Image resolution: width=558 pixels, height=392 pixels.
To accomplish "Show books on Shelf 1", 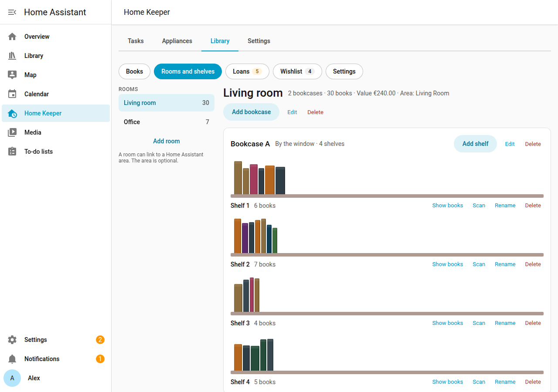I will click(x=448, y=206).
